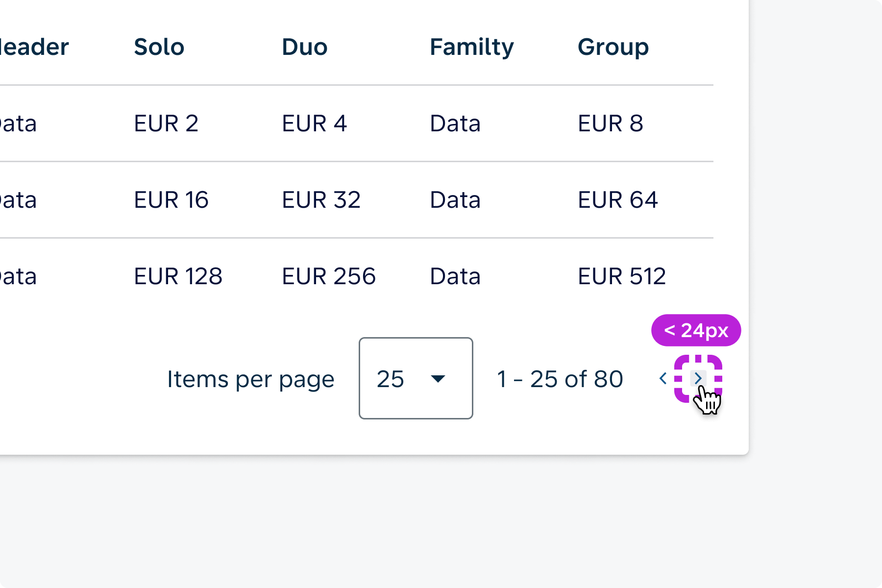Select the EUR 32 cell
The image size is (882, 588).
321,200
